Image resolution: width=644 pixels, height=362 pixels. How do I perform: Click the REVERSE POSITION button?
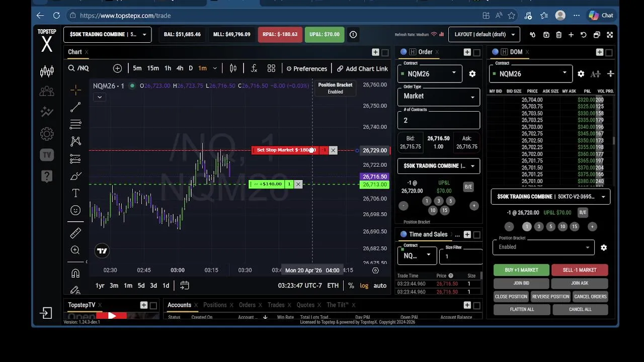[550, 297]
